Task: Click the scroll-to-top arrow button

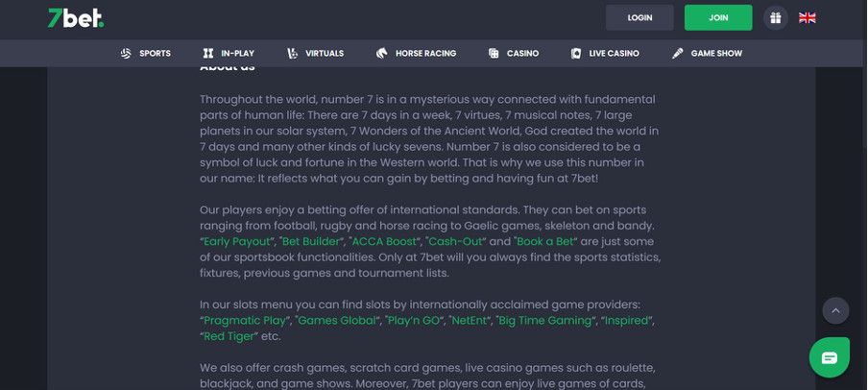Action: [x=835, y=310]
